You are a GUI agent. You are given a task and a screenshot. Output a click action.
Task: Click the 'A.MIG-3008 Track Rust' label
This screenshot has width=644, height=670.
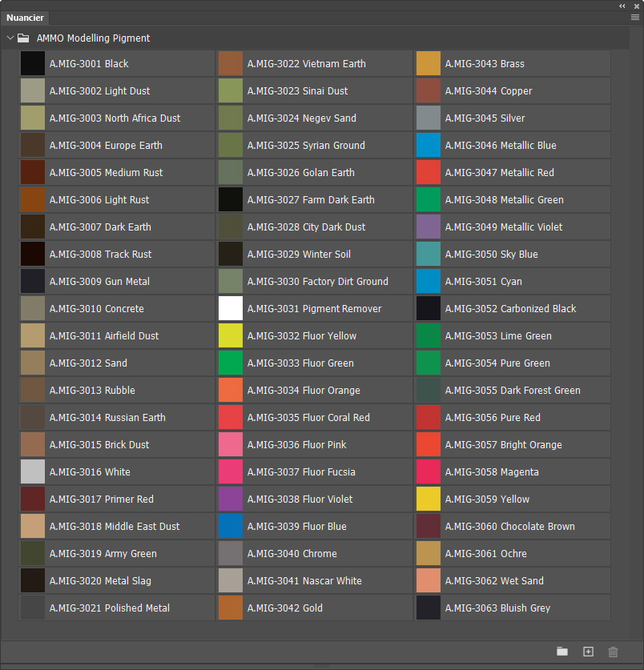coord(100,255)
